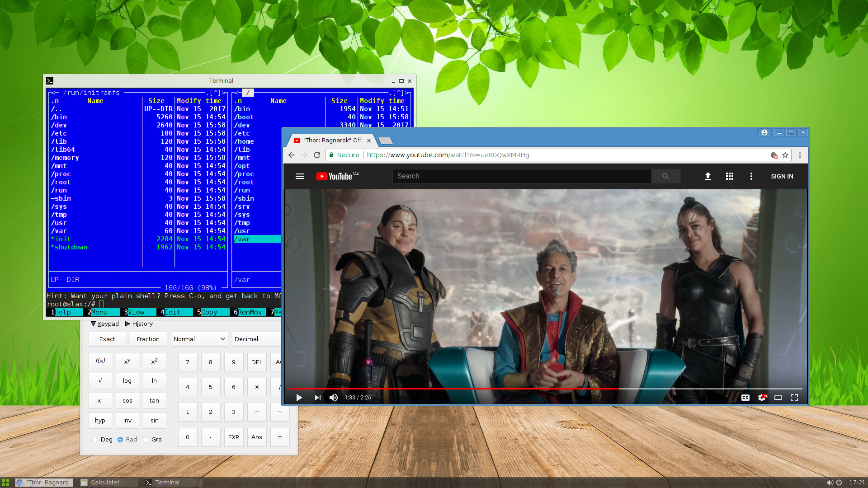Click the Exact button in Qalculate
The width and height of the screenshot is (868, 488).
pyautogui.click(x=107, y=338)
